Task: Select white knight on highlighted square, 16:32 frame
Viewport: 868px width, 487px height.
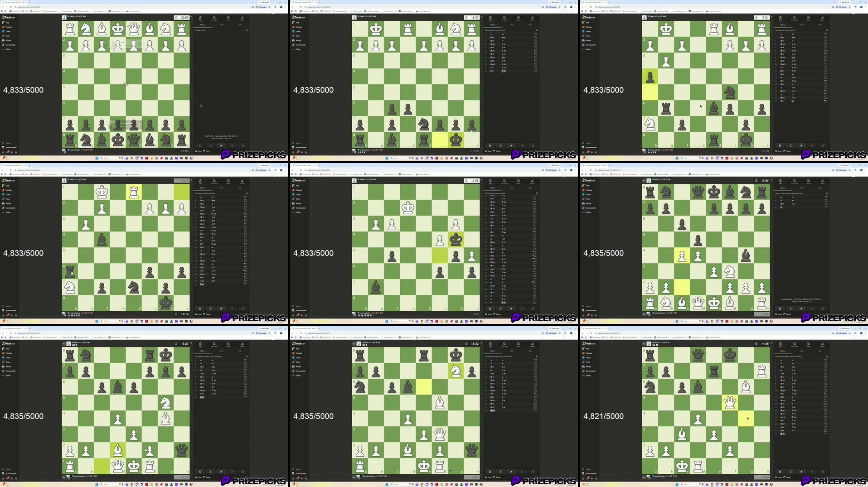Action: [456, 371]
